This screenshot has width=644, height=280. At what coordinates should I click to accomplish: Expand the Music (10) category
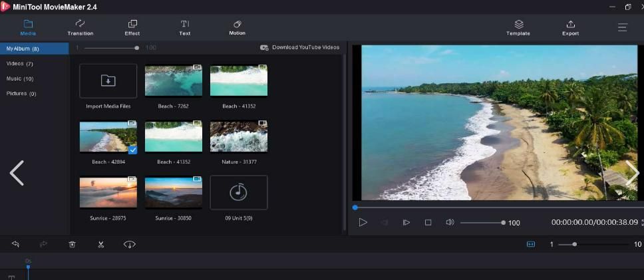[20, 78]
